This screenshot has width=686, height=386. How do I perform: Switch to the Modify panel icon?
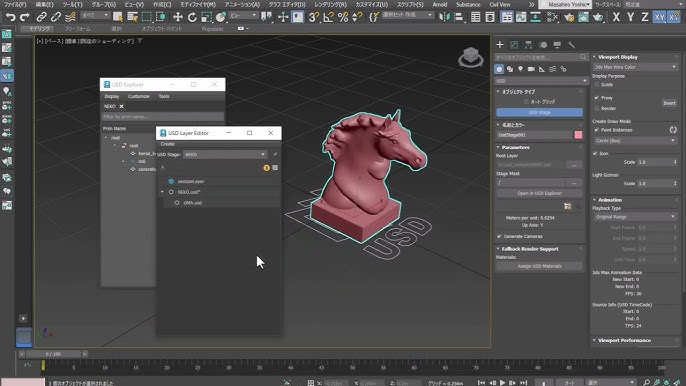[514, 45]
